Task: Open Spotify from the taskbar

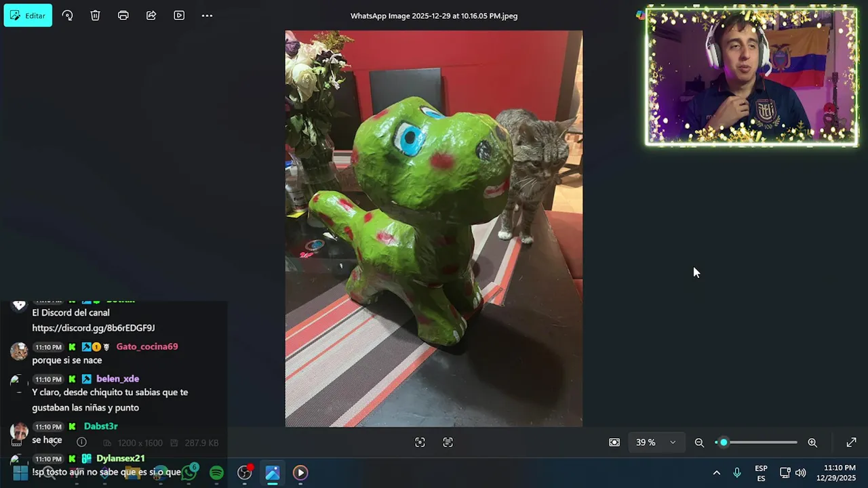Action: 216,472
